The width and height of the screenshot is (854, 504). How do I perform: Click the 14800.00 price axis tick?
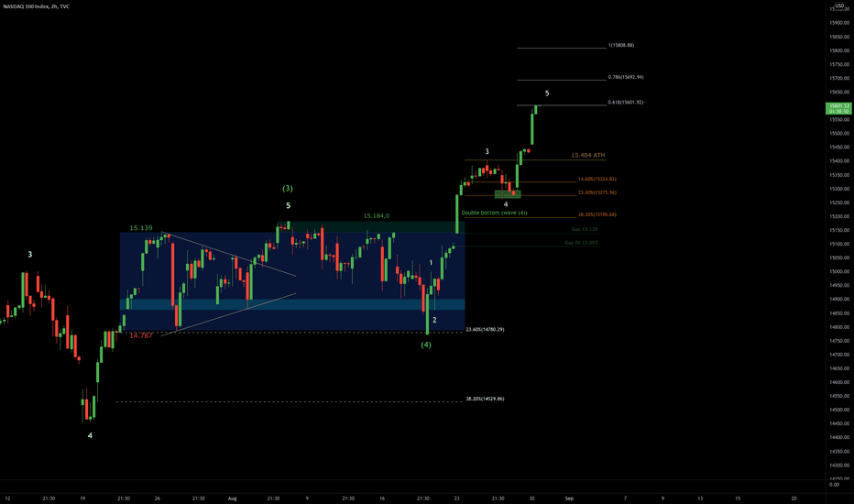[838, 327]
